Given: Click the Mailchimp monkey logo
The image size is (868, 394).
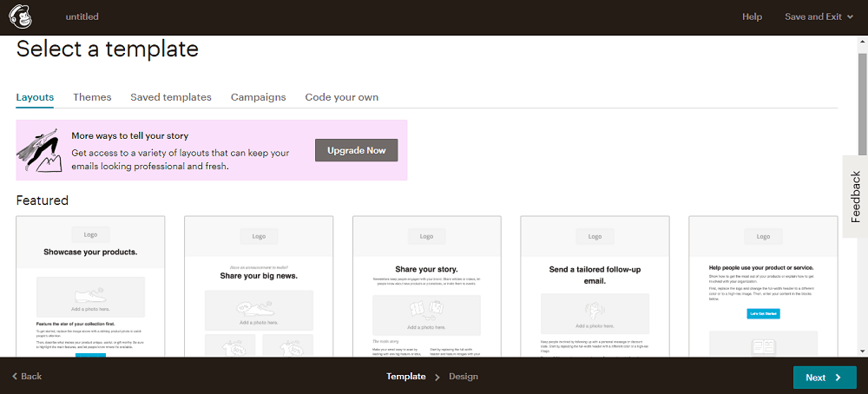Looking at the screenshot, I should [21, 16].
